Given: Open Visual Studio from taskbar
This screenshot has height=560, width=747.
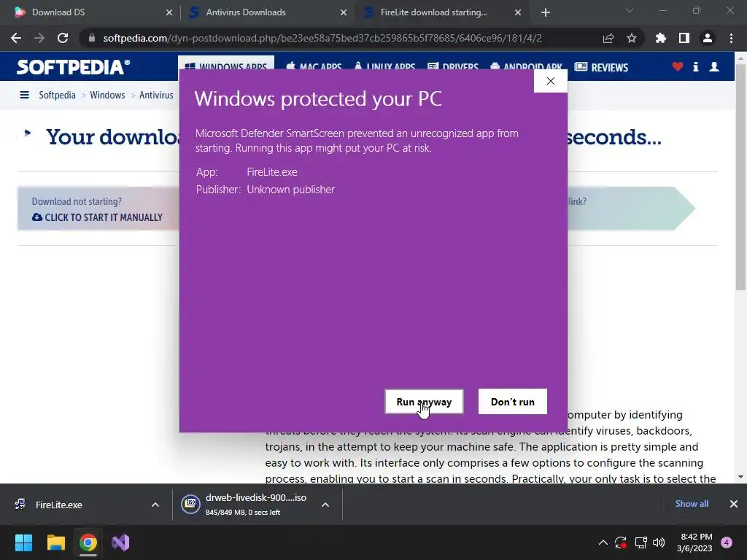Looking at the screenshot, I should [120, 542].
